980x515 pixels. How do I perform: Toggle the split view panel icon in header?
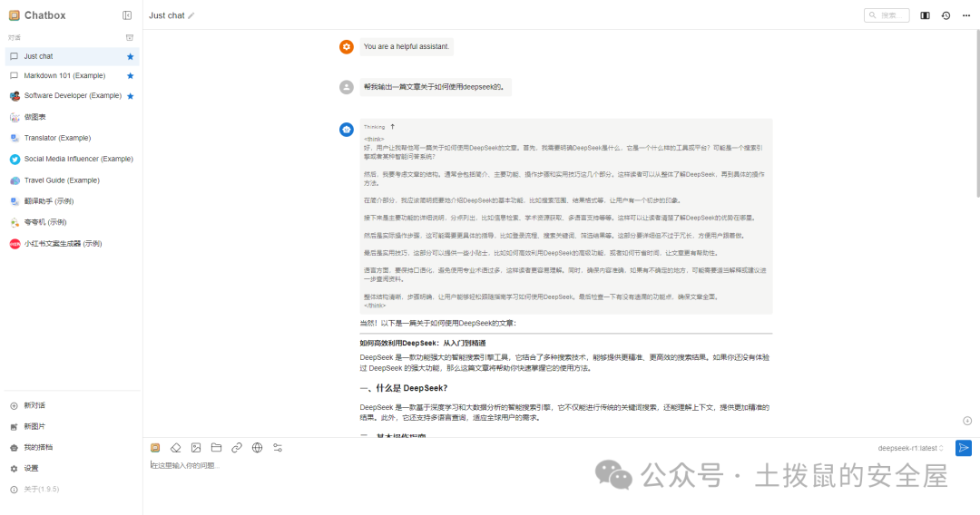pos(925,15)
